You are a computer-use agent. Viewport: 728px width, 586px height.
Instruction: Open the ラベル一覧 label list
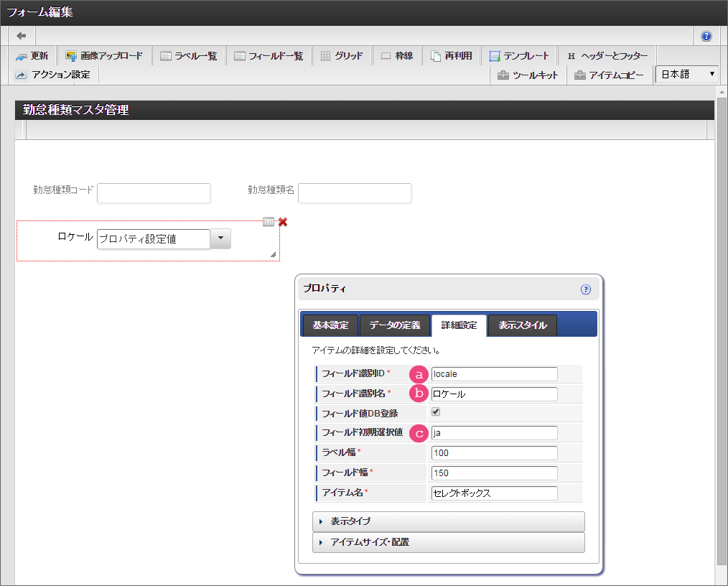coord(189,56)
